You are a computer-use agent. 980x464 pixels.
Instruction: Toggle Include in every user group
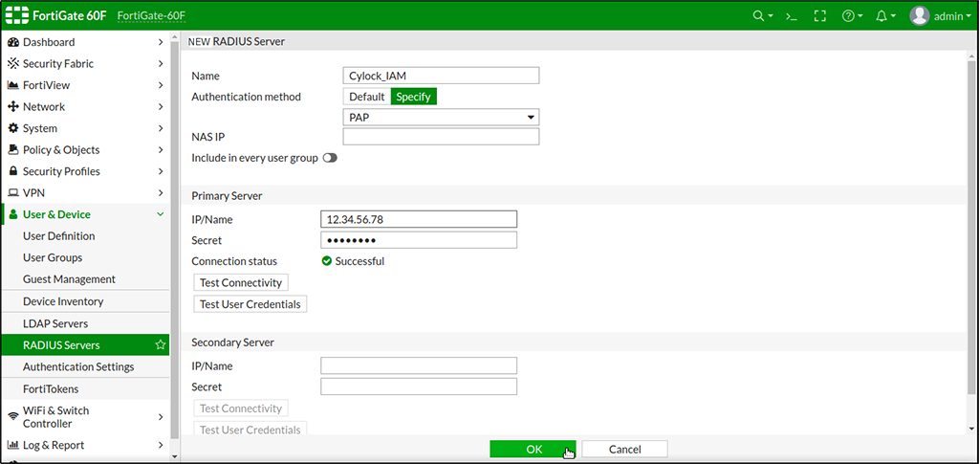click(x=330, y=158)
